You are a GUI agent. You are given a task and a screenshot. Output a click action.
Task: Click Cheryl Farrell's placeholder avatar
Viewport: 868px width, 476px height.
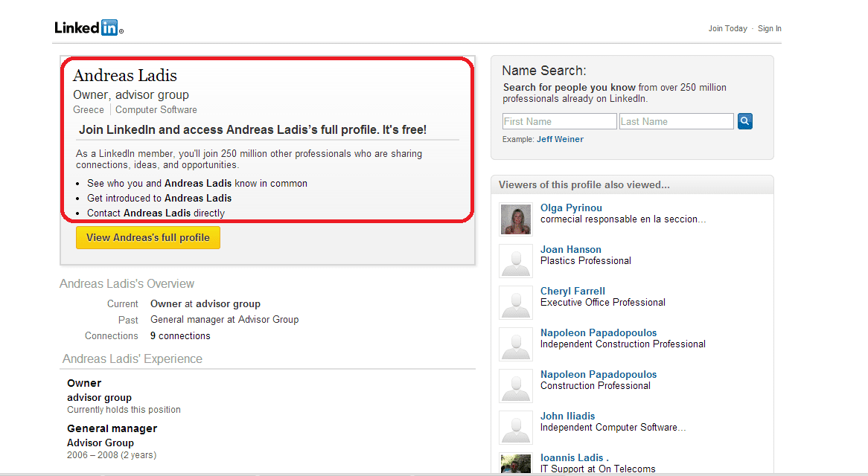pos(515,303)
